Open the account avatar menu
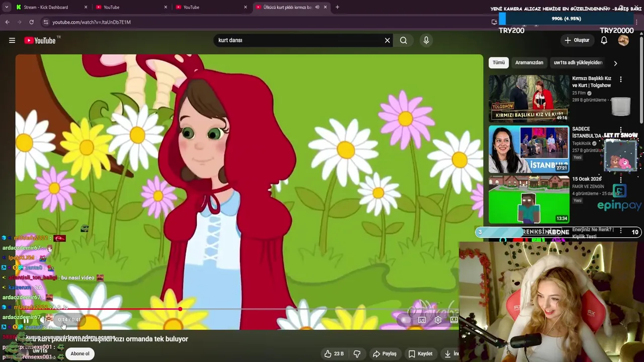The width and height of the screenshot is (644, 362). [x=623, y=40]
